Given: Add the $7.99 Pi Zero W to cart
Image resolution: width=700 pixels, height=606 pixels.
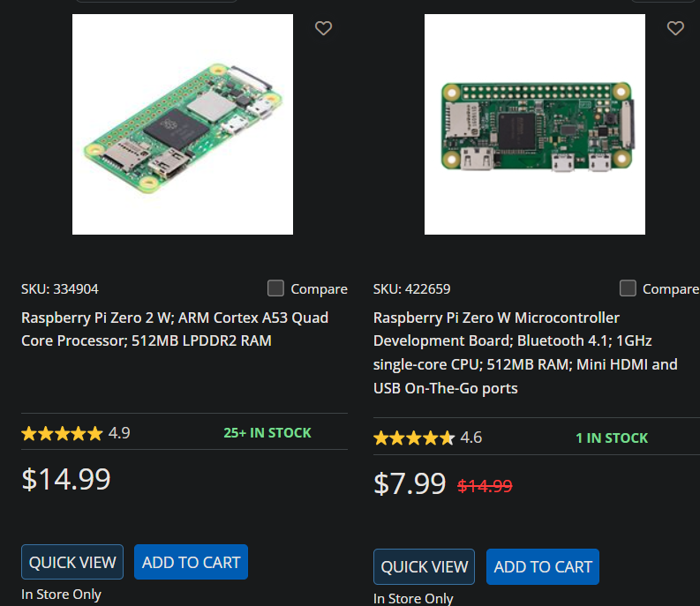Looking at the screenshot, I should 543,567.
